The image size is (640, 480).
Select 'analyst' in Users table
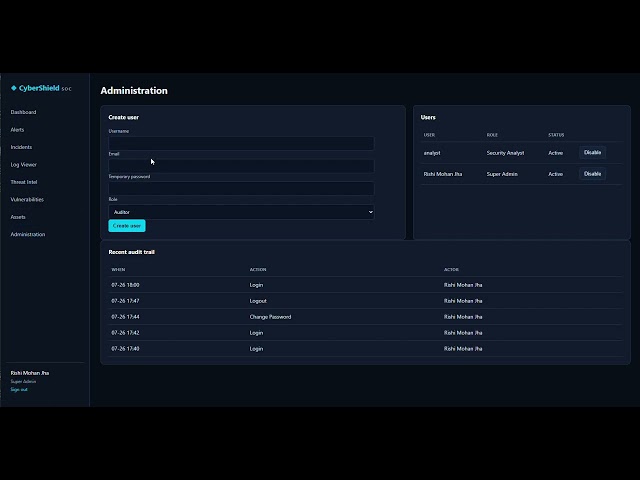coord(432,153)
